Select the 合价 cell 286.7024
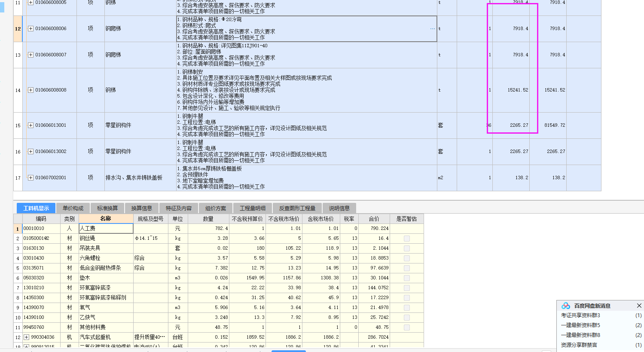This screenshot has width=644, height=352. click(374, 337)
